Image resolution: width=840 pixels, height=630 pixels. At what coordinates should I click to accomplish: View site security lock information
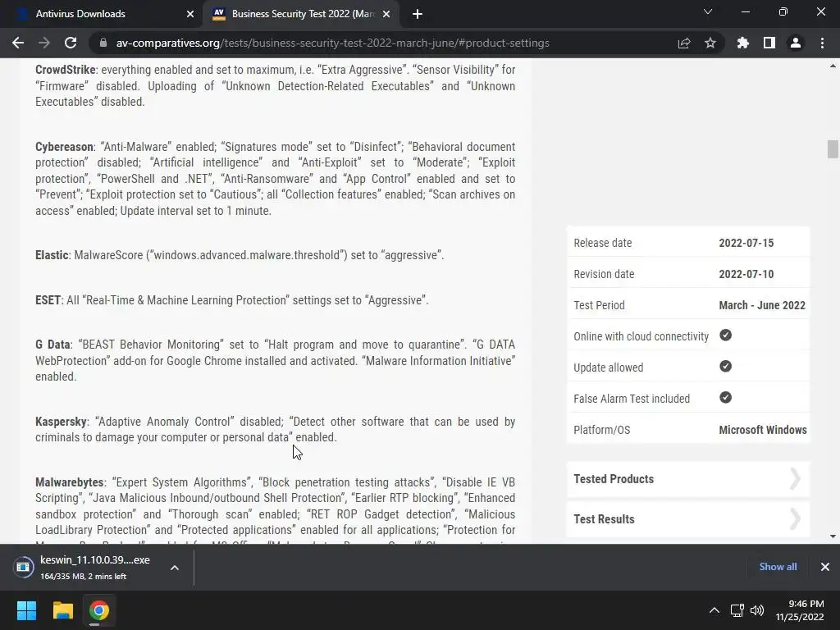[x=103, y=43]
